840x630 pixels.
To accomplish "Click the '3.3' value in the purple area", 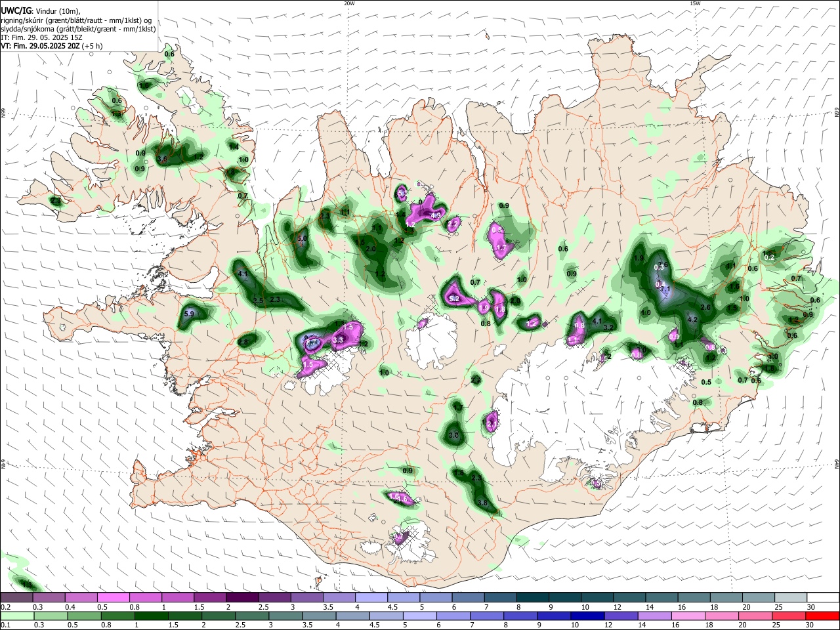I will pos(339,341).
